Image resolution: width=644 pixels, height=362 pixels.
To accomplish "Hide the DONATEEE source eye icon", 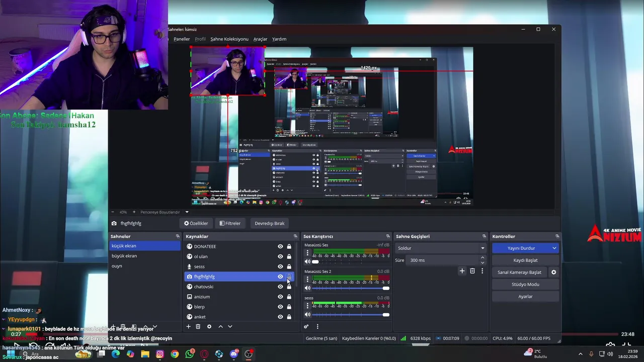I will coord(280,246).
